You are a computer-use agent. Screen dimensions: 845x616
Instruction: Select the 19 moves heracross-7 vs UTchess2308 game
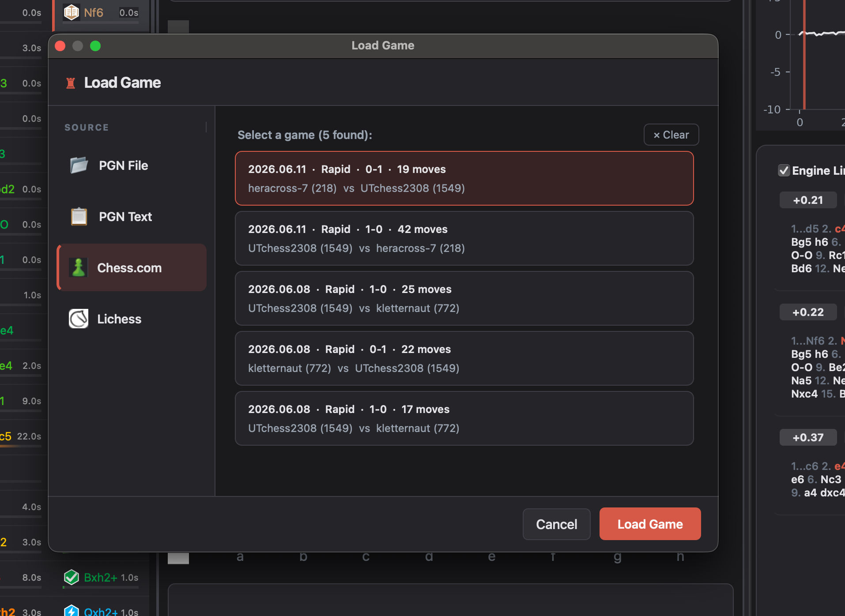[464, 178]
